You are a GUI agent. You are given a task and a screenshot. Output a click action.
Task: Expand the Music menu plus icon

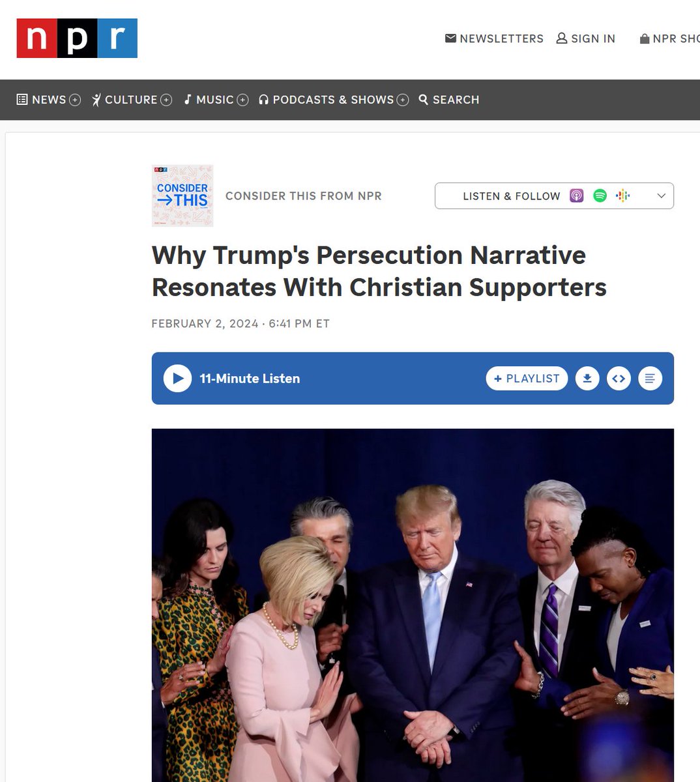(242, 100)
